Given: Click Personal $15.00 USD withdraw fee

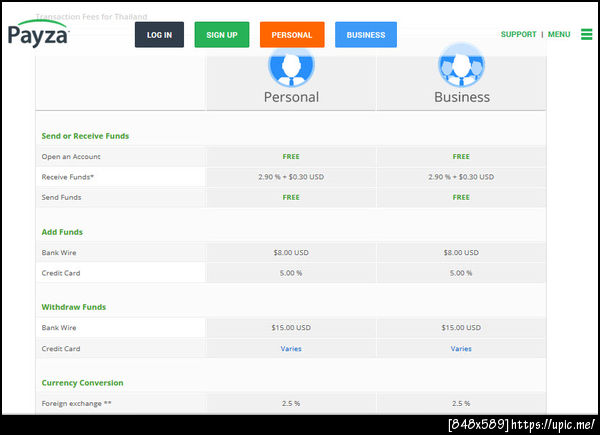Looking at the screenshot, I should coord(291,328).
